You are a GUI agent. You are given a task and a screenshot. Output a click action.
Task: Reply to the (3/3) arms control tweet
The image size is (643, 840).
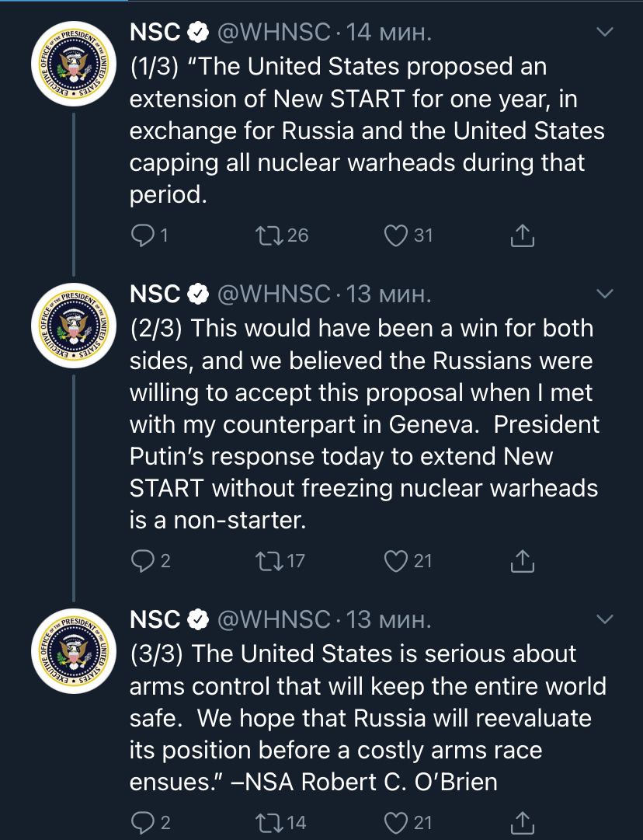click(143, 822)
